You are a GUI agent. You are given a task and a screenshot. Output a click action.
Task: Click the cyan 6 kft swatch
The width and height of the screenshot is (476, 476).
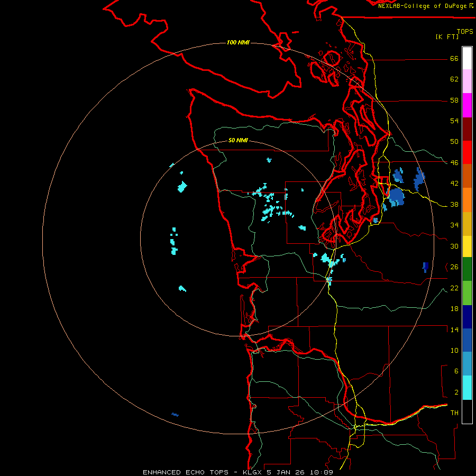coord(467,388)
